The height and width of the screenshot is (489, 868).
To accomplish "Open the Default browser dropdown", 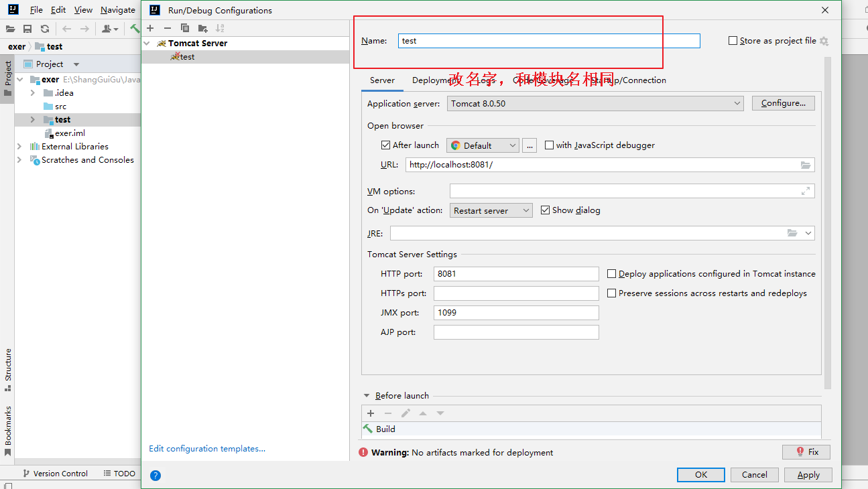I will coord(483,145).
